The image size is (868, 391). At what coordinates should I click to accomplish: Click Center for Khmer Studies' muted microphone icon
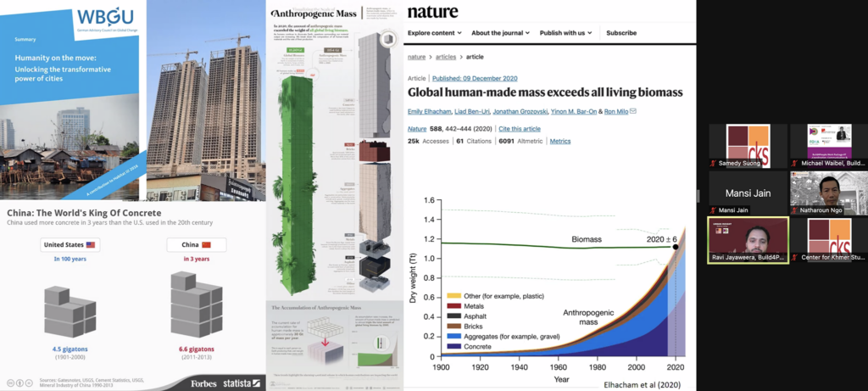coord(795,257)
